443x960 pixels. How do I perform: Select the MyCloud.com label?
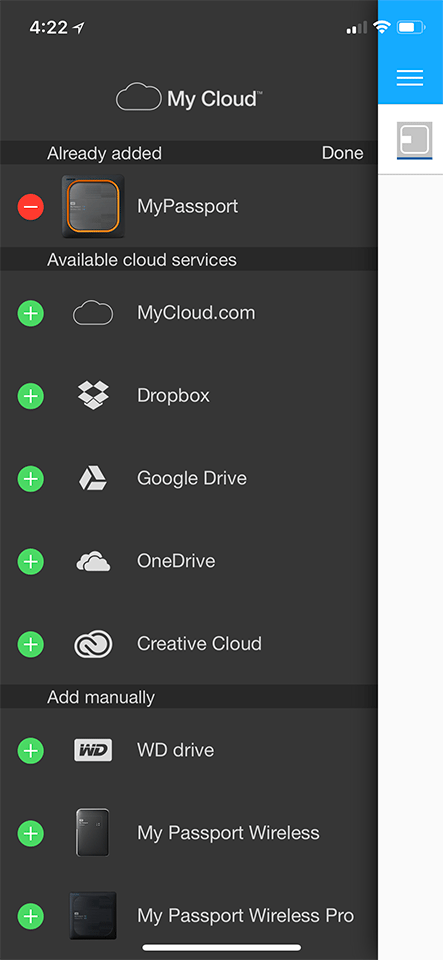pos(196,313)
